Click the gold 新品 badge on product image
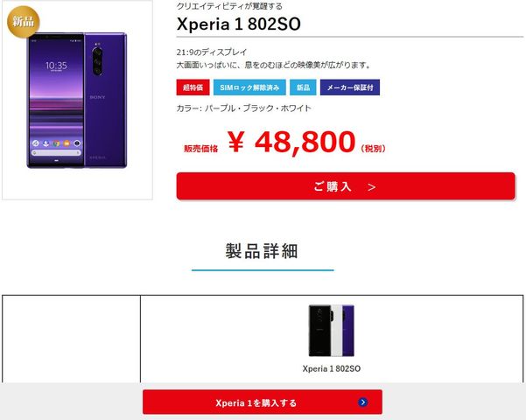Viewport: 526px width, 420px height. pos(23,22)
